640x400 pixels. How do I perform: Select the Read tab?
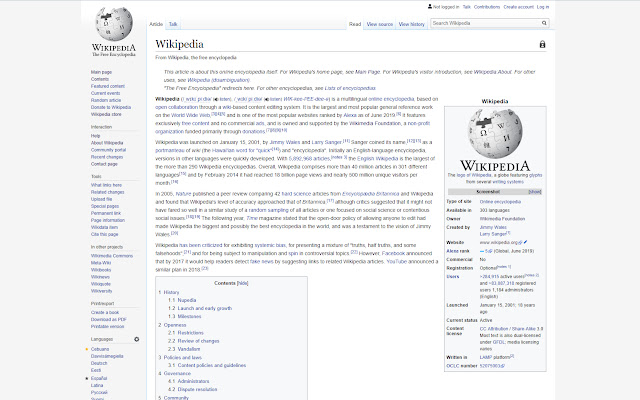point(355,24)
